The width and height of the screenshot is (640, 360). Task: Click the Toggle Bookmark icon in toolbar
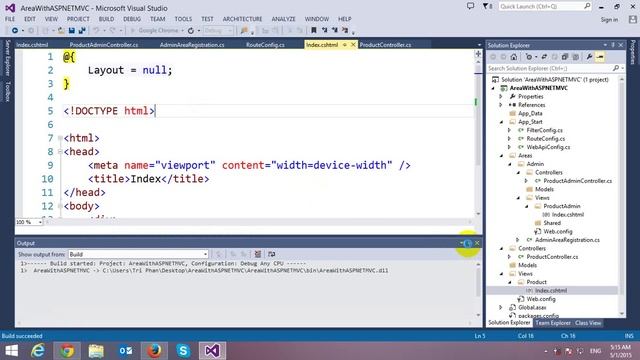coord(313,31)
